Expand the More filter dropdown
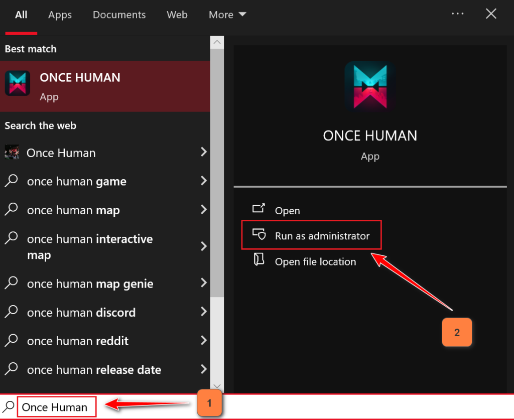The image size is (514, 420). click(x=227, y=15)
